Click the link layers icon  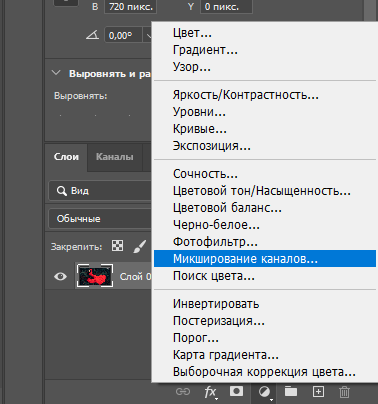pyautogui.click(x=183, y=391)
